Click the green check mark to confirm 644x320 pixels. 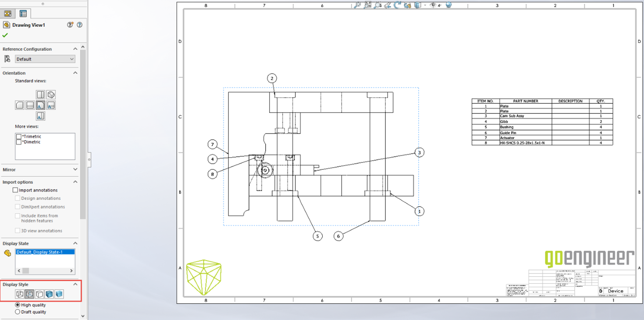[x=4, y=35]
